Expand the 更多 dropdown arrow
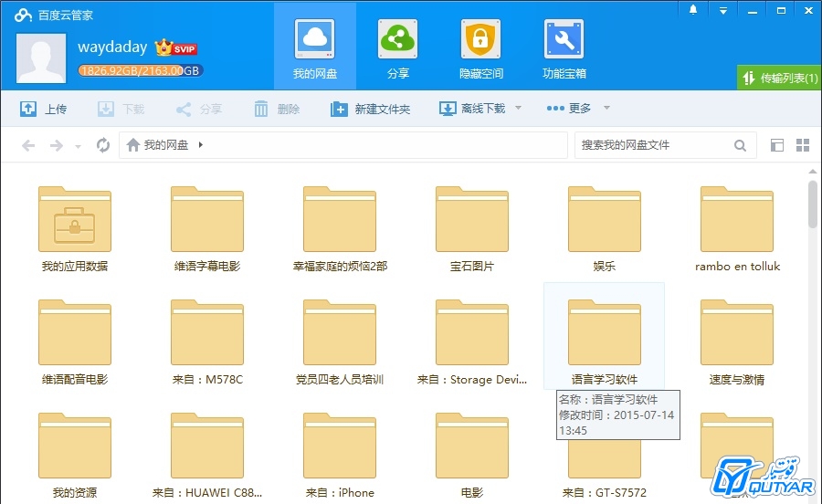The width and height of the screenshot is (822, 504). [x=606, y=108]
